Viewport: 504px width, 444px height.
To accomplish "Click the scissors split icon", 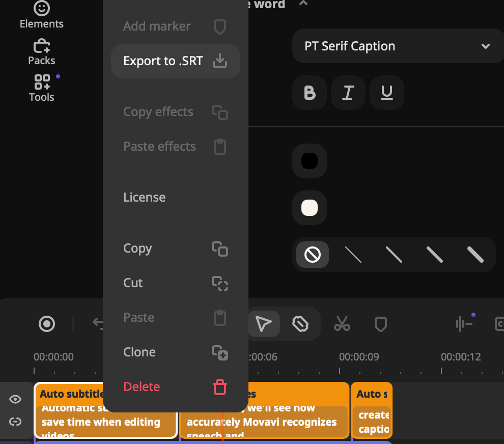I will click(342, 324).
